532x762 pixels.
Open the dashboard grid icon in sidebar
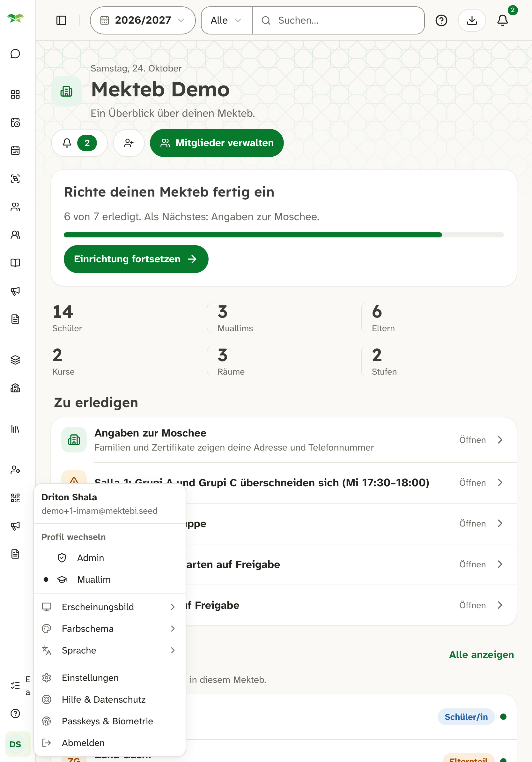click(15, 94)
